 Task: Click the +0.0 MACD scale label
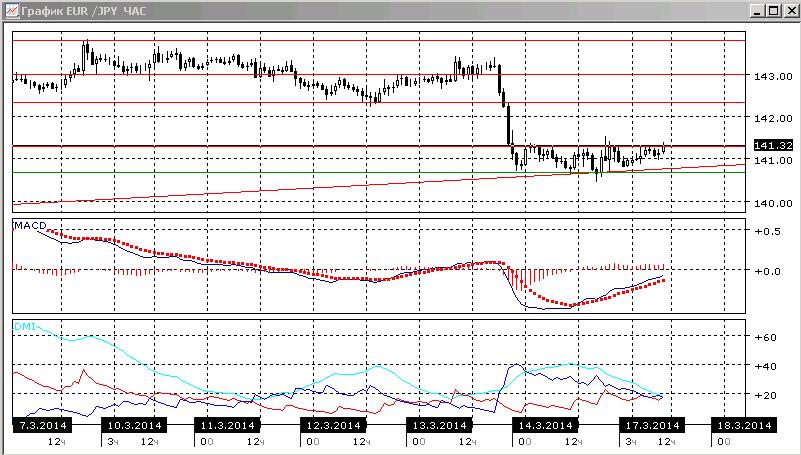coord(767,271)
